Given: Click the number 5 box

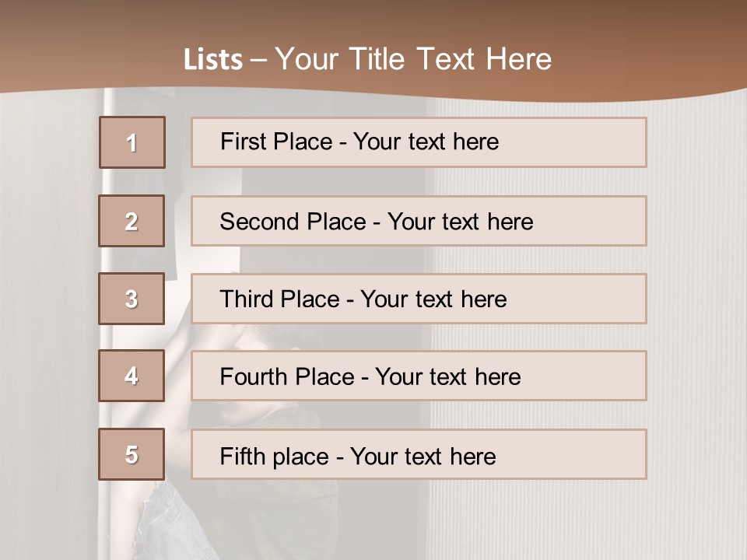Looking at the screenshot, I should coord(132,454).
